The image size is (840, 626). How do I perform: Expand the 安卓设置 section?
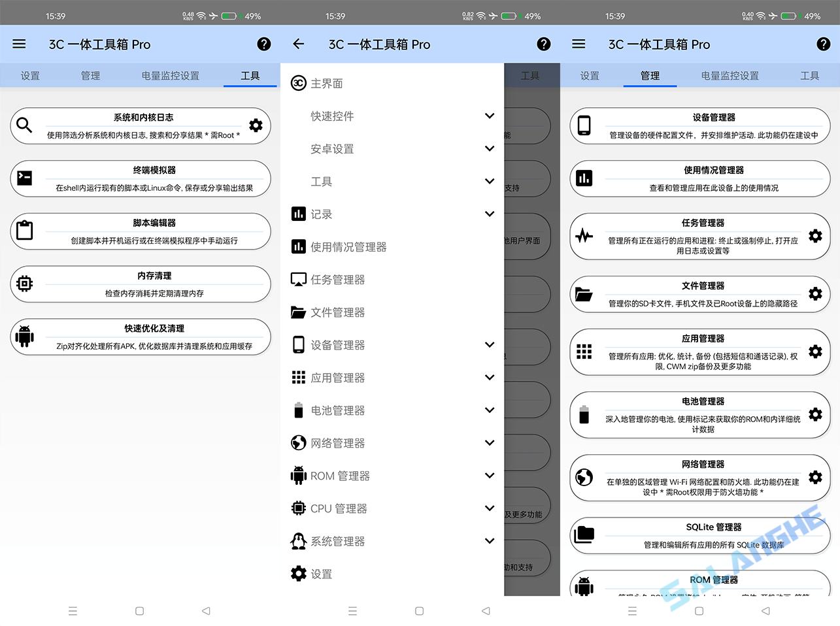click(490, 148)
